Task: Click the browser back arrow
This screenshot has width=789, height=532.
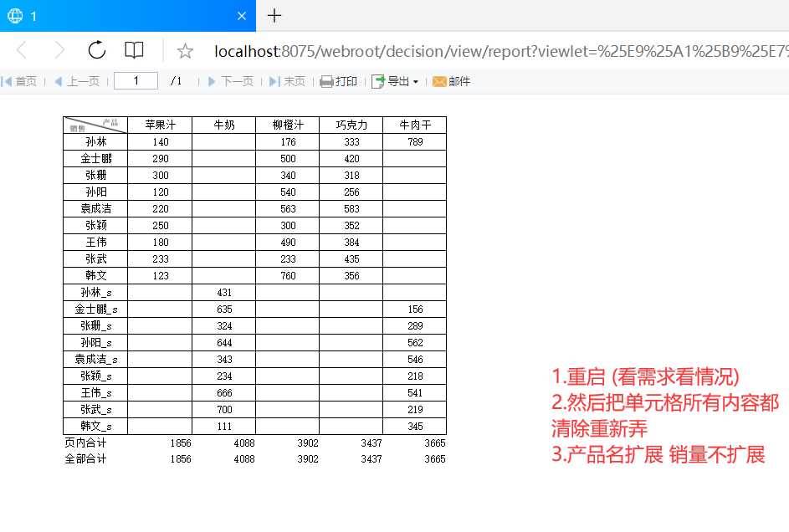Action: (x=22, y=50)
